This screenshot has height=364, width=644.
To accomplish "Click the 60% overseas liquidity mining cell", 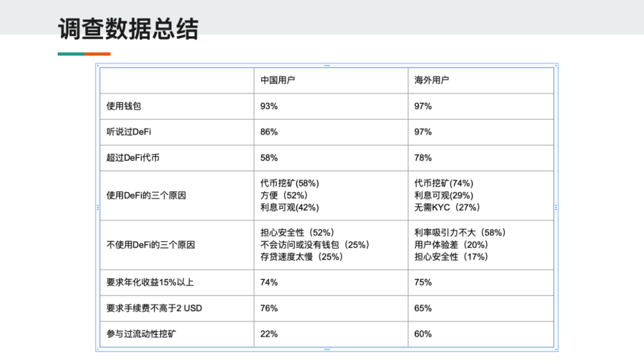I will pos(481,334).
